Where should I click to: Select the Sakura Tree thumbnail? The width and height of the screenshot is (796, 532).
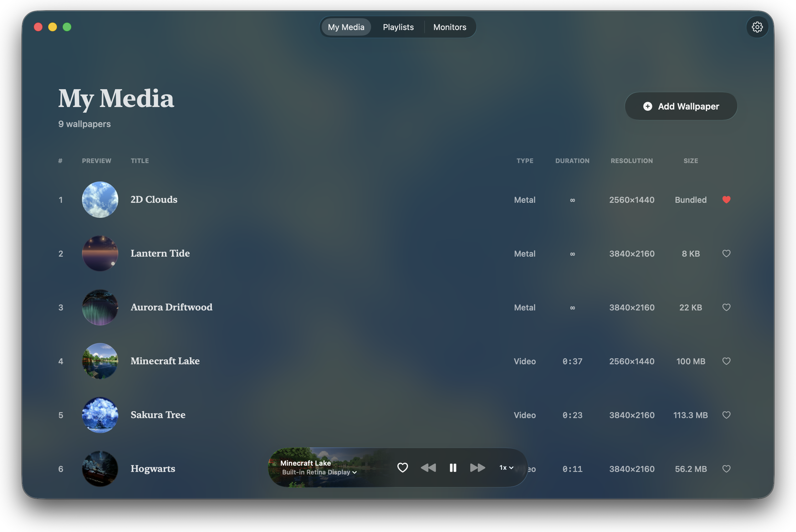[100, 415]
